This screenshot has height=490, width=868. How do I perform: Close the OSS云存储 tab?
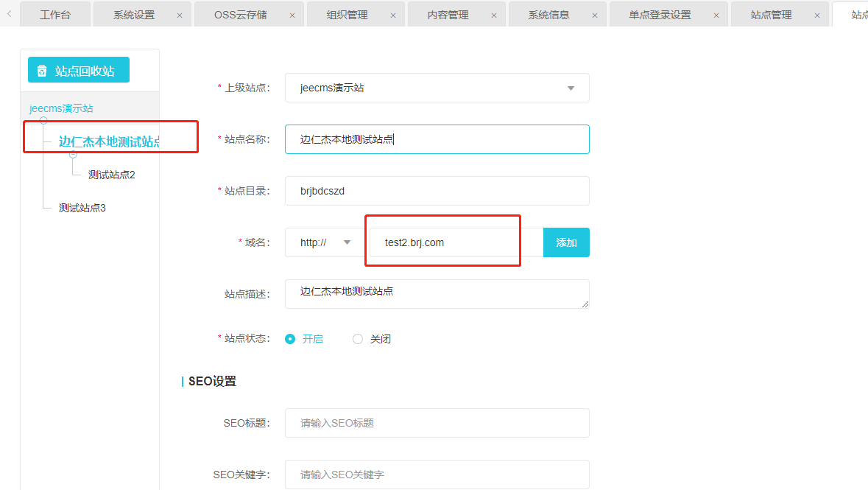pyautogui.click(x=292, y=15)
